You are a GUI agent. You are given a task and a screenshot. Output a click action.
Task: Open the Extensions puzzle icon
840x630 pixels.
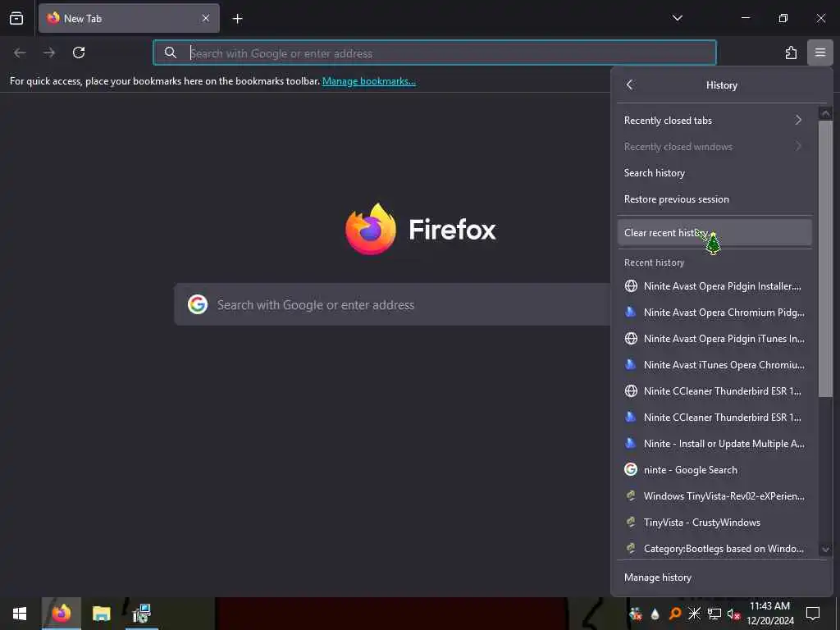pyautogui.click(x=791, y=52)
